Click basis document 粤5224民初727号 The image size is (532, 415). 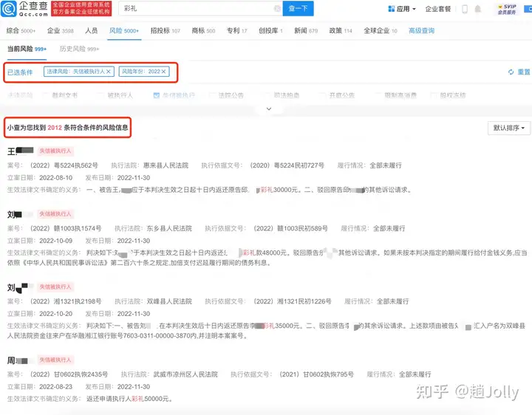click(x=287, y=165)
